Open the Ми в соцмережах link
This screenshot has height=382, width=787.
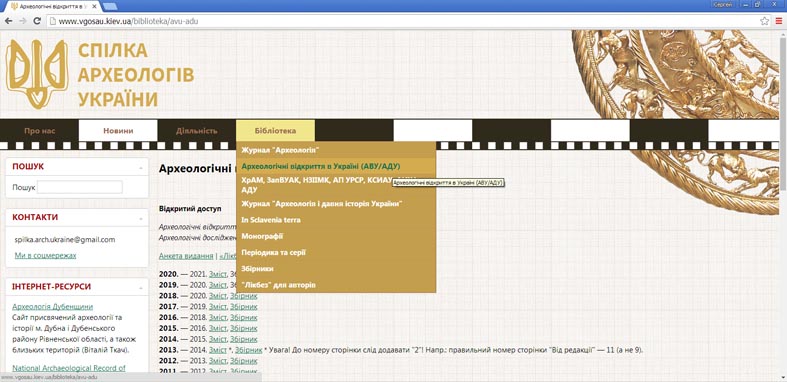[x=45, y=256]
